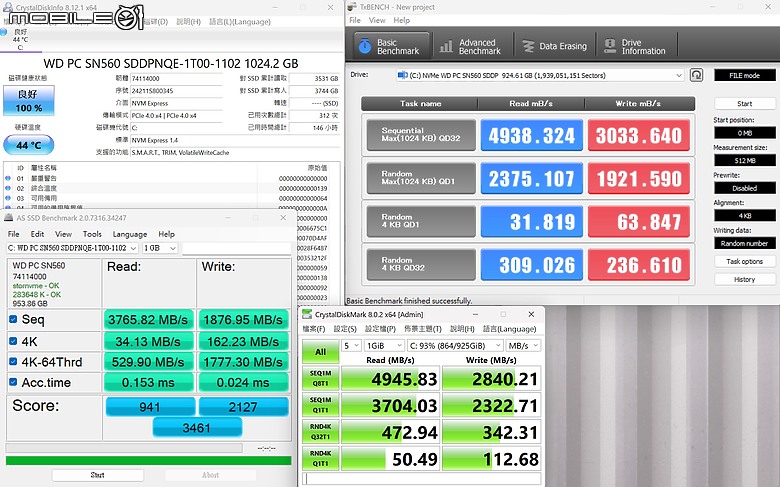Click Alignment 4 KB field

(744, 215)
